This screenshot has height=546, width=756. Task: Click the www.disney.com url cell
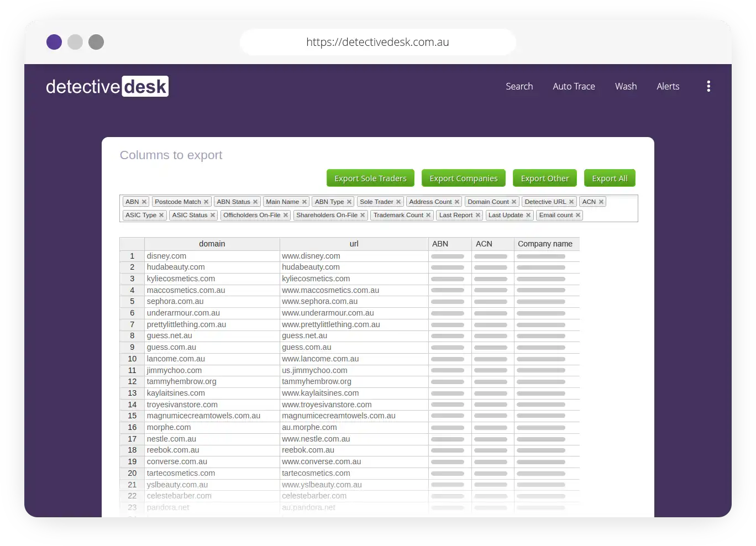point(354,256)
